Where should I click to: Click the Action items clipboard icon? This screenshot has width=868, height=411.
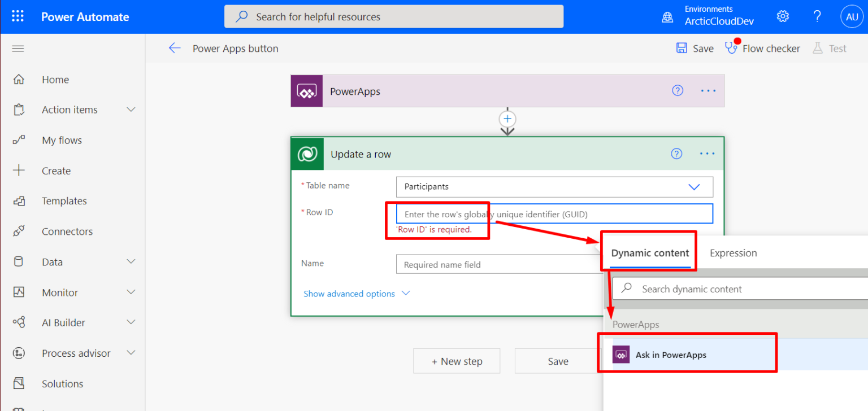point(19,110)
